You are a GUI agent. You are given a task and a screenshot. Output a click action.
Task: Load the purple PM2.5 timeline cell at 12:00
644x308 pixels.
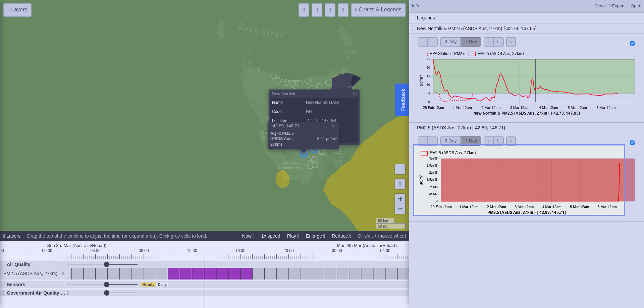pos(198,273)
